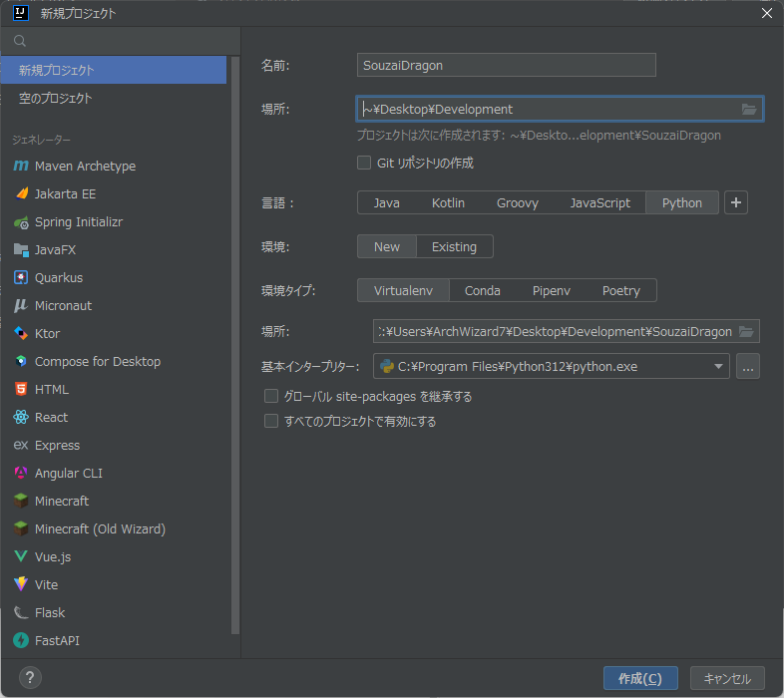Select the FastAPI generator icon
This screenshot has width=784, height=698.
pyautogui.click(x=21, y=640)
